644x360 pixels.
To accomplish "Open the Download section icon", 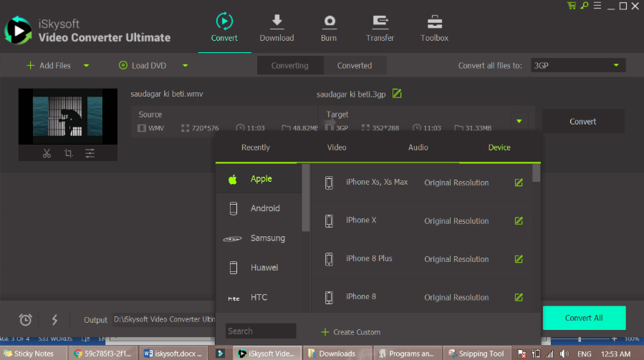I will point(277,21).
